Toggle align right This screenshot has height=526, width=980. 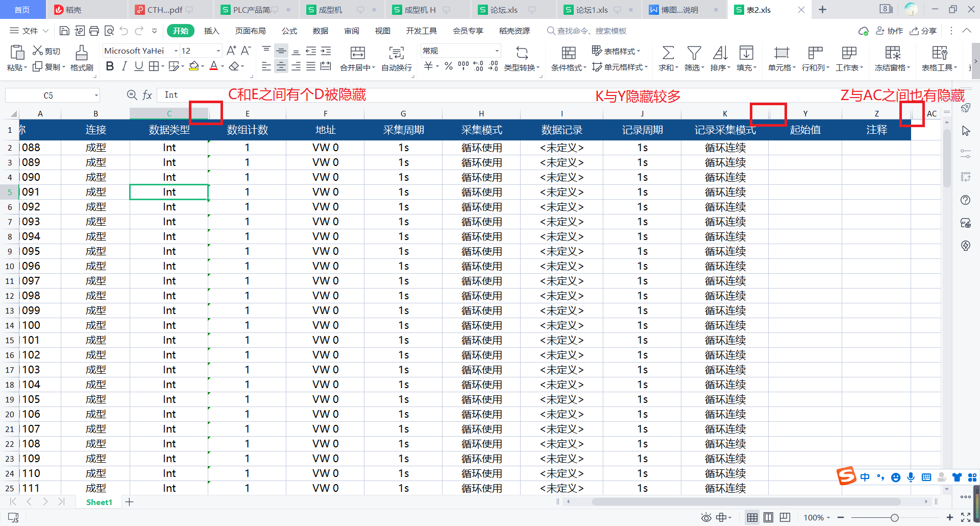coord(296,66)
